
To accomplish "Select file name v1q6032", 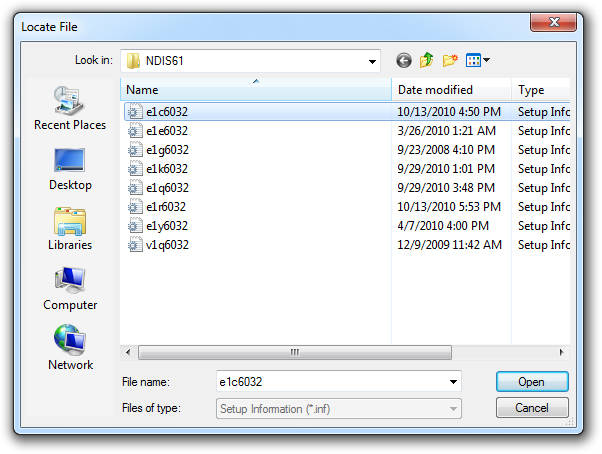I will (167, 245).
